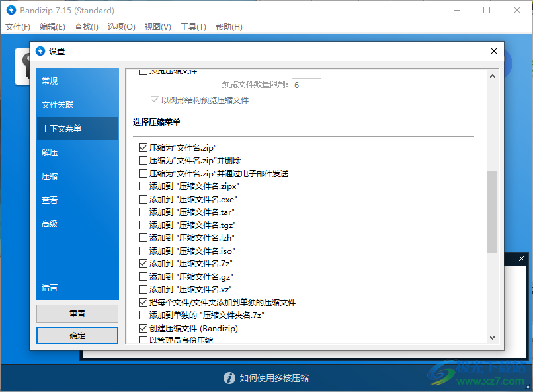The height and width of the screenshot is (392, 533).
Task: Uncheck 添加到 "压缩文件名.7z"
Action: click(x=143, y=264)
